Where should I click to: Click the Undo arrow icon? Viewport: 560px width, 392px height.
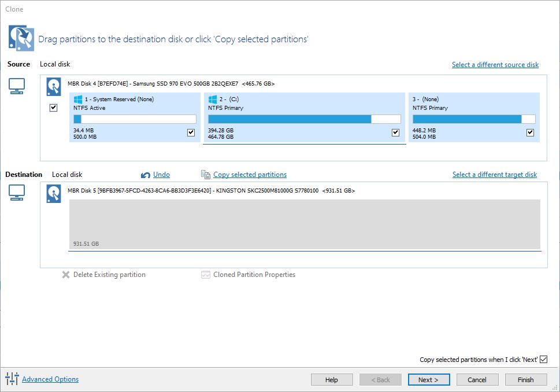click(x=146, y=175)
